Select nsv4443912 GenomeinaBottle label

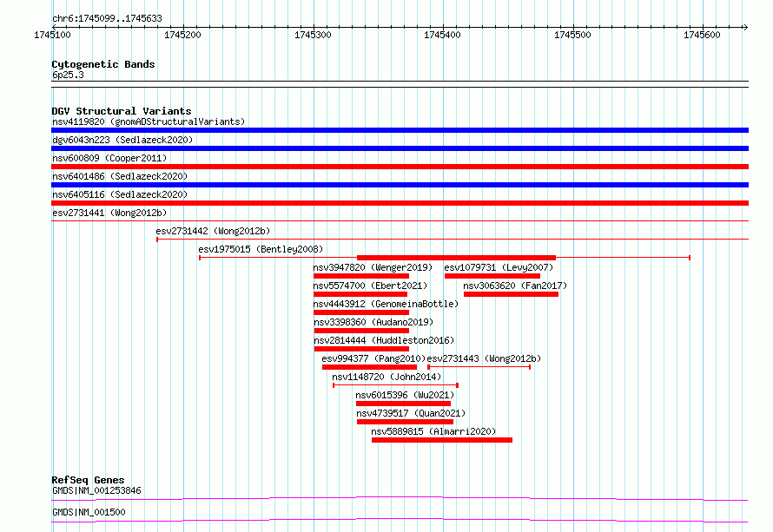click(x=386, y=304)
